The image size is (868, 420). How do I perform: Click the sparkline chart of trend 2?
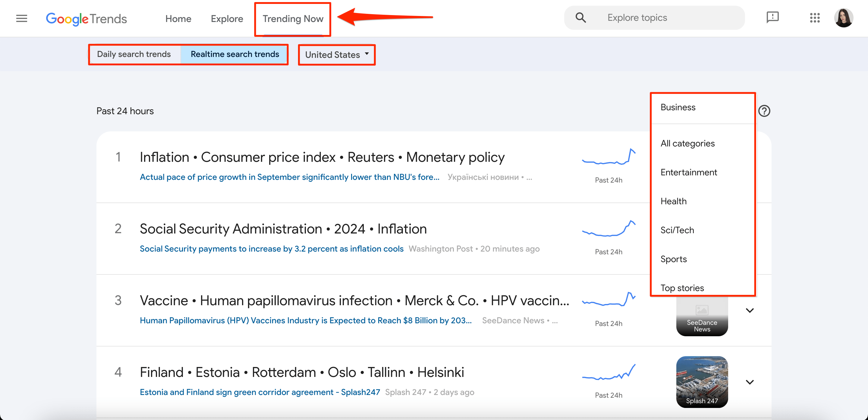[609, 229]
